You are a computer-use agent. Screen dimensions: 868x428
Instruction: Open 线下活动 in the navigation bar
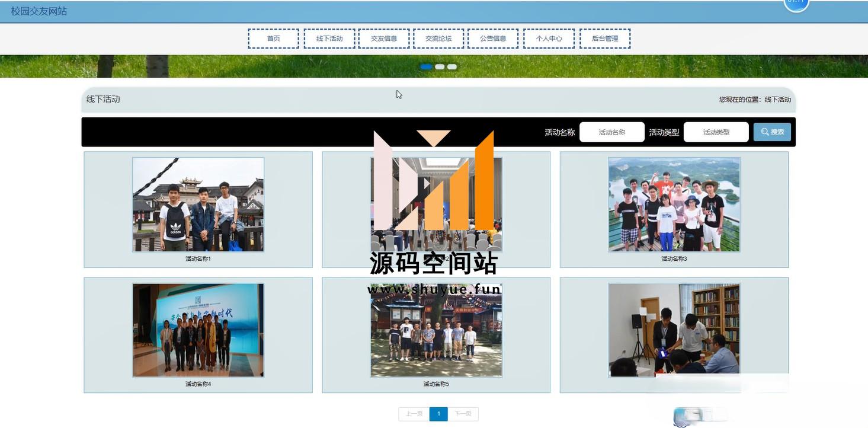(329, 39)
